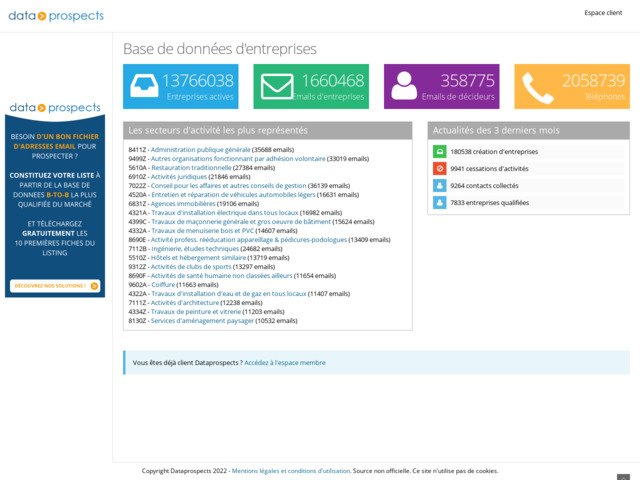Open Autres organisations fonctionnant par adhésion volontaire
The height and width of the screenshot is (480, 640).
point(238,159)
